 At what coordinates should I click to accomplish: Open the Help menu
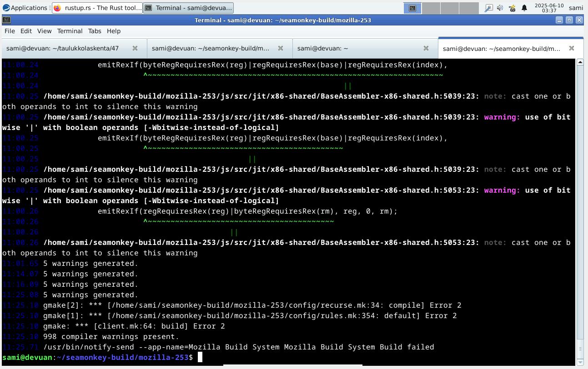click(114, 31)
